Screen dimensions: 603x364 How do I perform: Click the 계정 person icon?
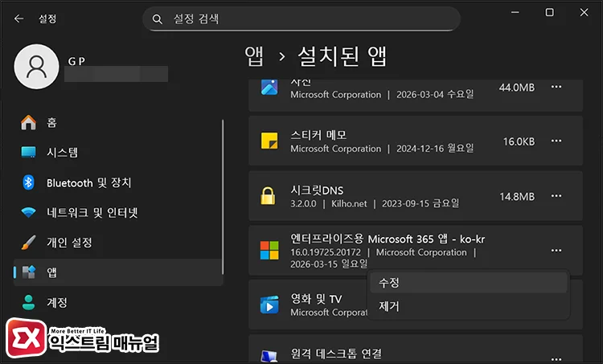[28, 302]
